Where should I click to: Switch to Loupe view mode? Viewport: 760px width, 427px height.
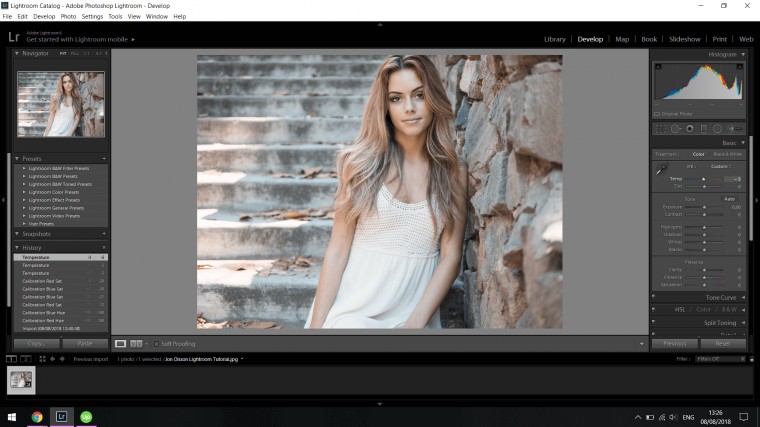coord(120,344)
